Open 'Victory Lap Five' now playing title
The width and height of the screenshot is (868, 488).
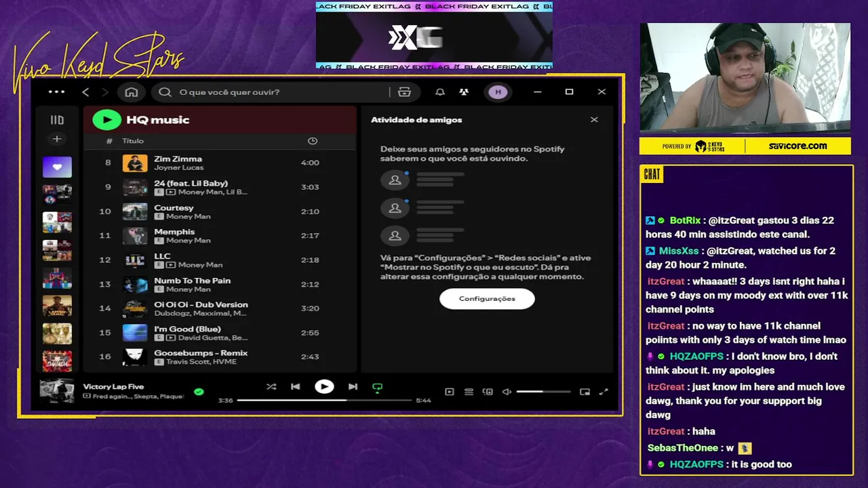point(113,386)
